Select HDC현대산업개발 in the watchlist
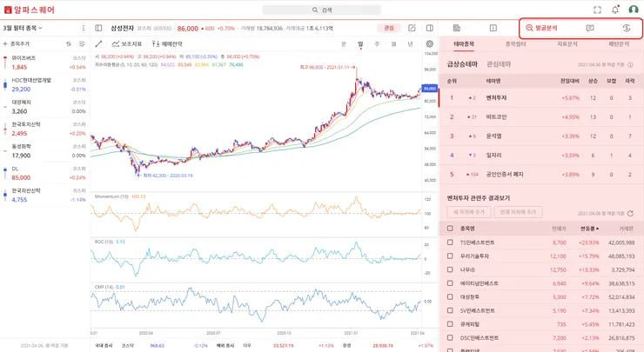This screenshot has height=352, width=644. pos(44,84)
